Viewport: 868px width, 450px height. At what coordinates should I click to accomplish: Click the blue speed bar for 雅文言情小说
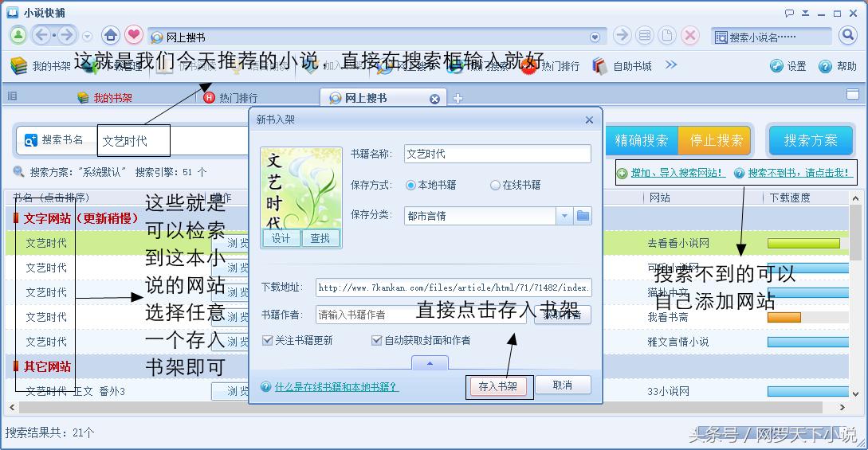pyautogui.click(x=807, y=342)
